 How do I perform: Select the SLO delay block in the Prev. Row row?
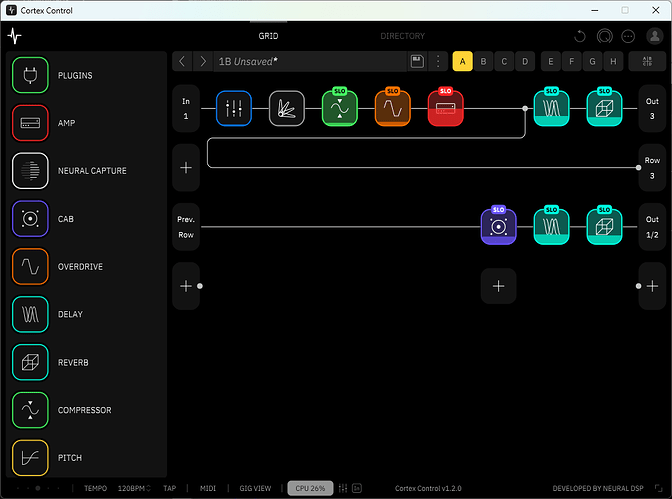(x=551, y=226)
